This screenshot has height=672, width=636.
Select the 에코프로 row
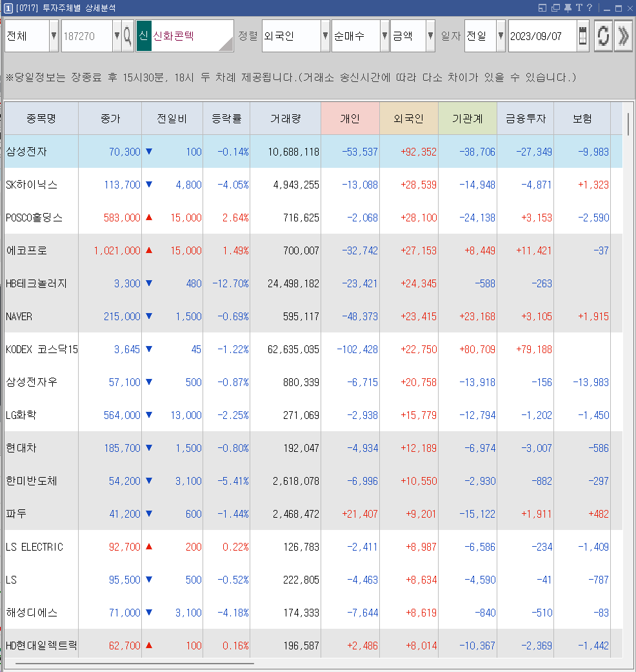[x=313, y=250]
